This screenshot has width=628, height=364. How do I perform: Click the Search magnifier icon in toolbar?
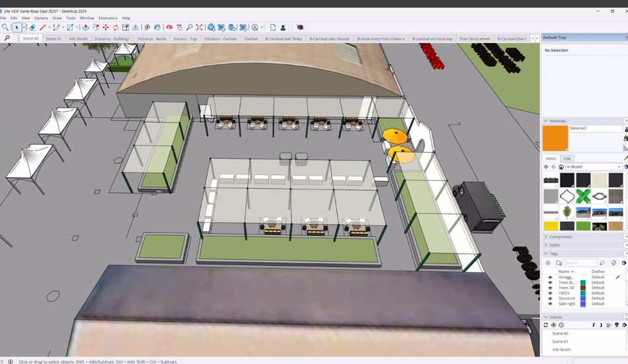[x=5, y=27]
